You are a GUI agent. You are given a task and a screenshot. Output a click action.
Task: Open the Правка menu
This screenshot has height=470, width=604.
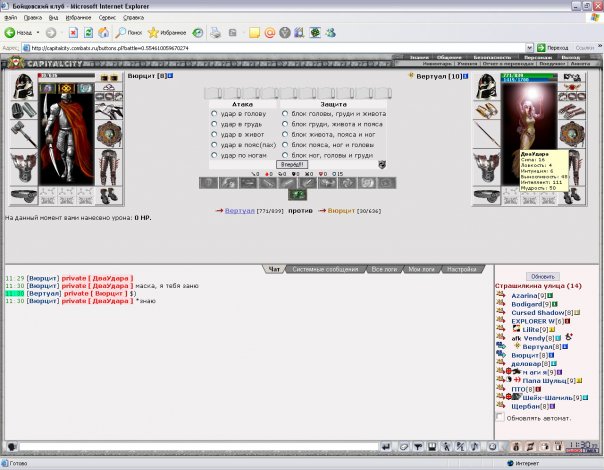[33, 18]
